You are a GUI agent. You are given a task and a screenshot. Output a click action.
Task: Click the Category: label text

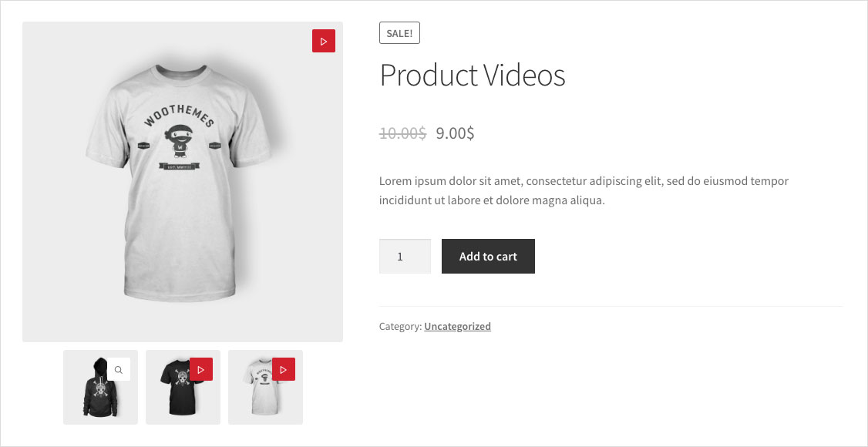click(400, 327)
